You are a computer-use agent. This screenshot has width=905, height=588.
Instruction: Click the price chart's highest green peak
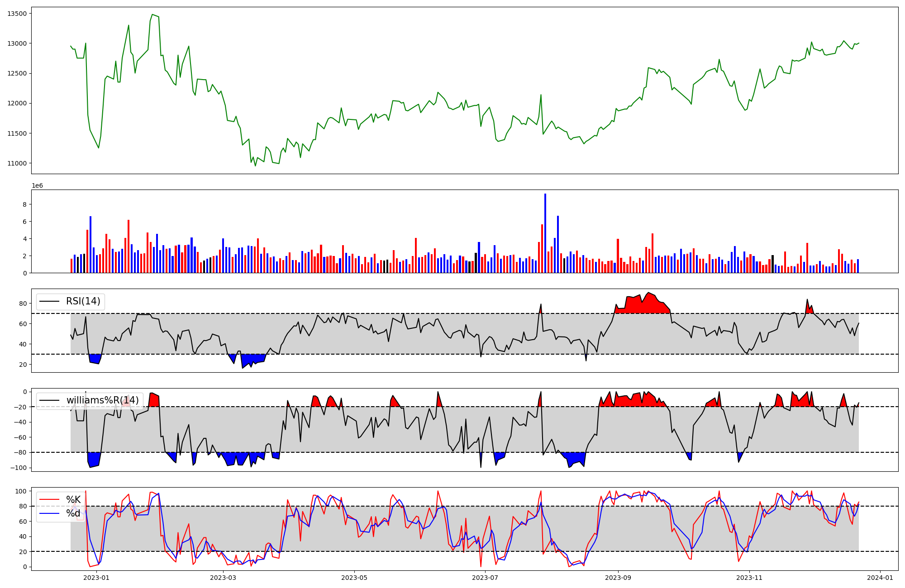pyautogui.click(x=152, y=14)
